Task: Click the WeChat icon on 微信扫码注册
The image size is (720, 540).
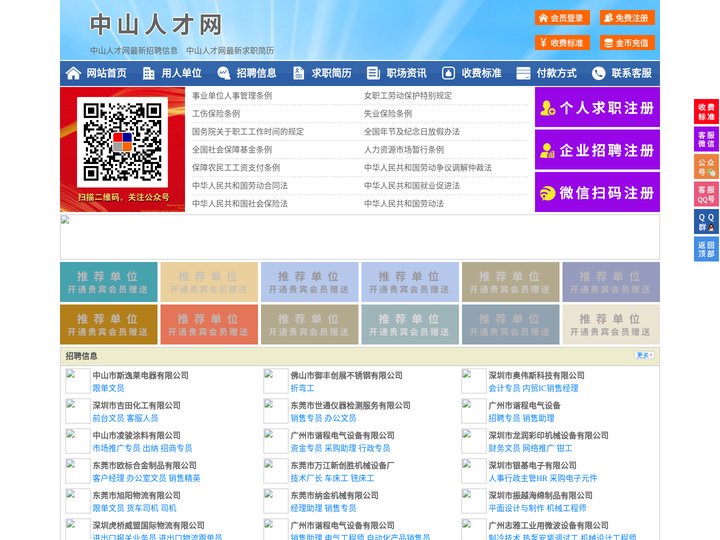Action: pos(547,193)
